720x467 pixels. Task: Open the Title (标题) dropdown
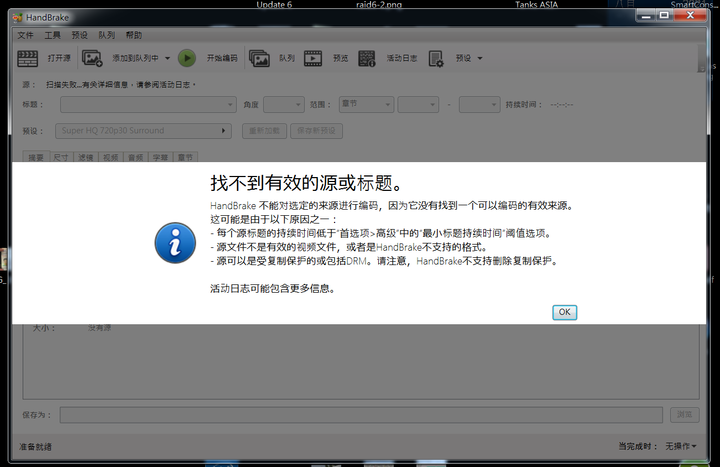147,104
